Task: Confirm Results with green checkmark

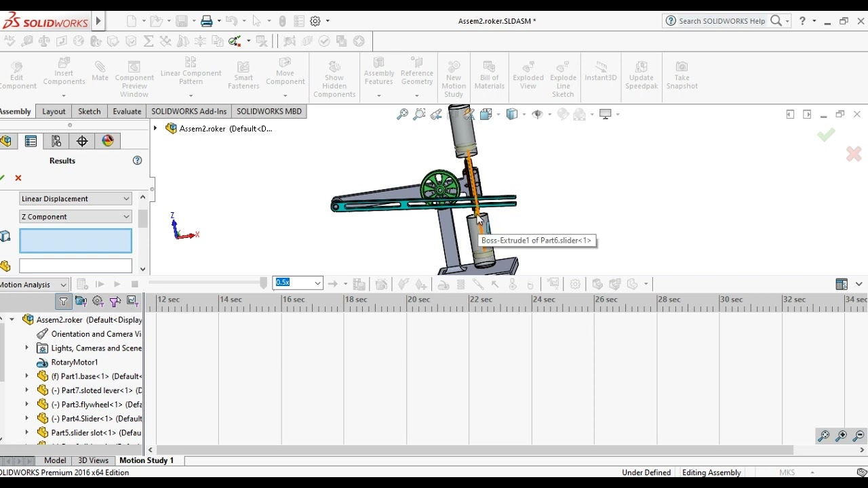Action: pyautogui.click(x=2, y=178)
